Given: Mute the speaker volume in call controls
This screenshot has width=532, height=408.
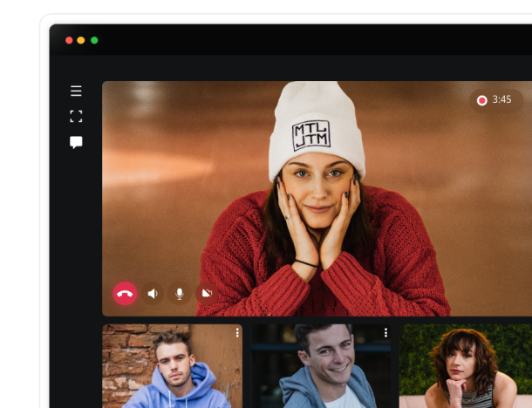Looking at the screenshot, I should 153,294.
